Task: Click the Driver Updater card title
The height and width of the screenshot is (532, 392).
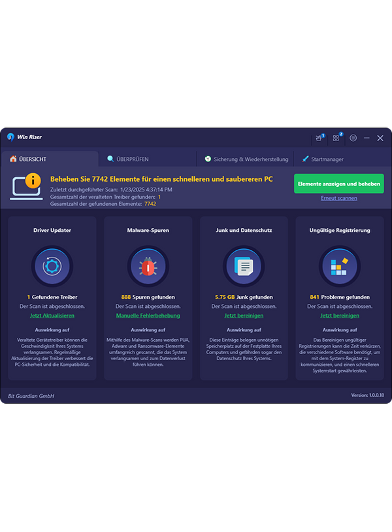Action: (x=52, y=230)
